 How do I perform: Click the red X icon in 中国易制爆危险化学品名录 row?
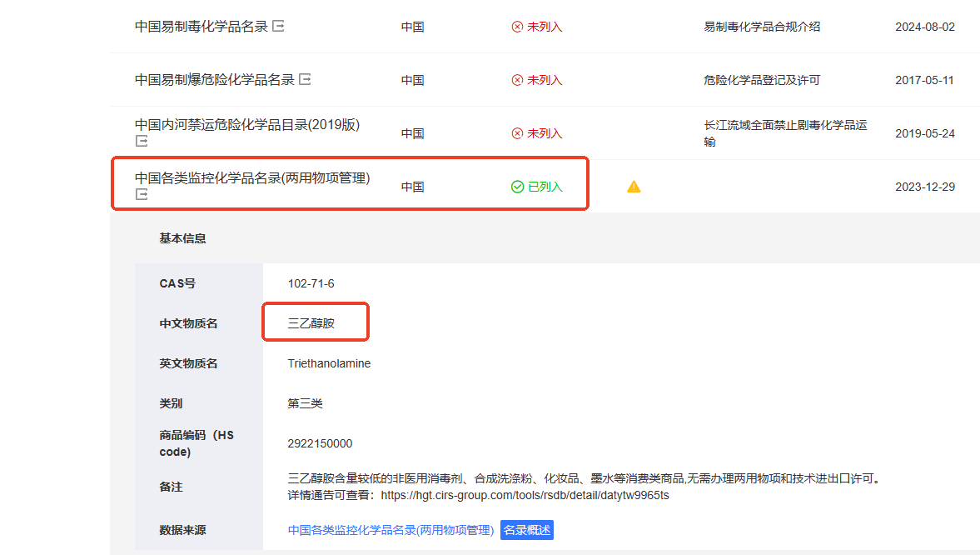click(x=517, y=80)
